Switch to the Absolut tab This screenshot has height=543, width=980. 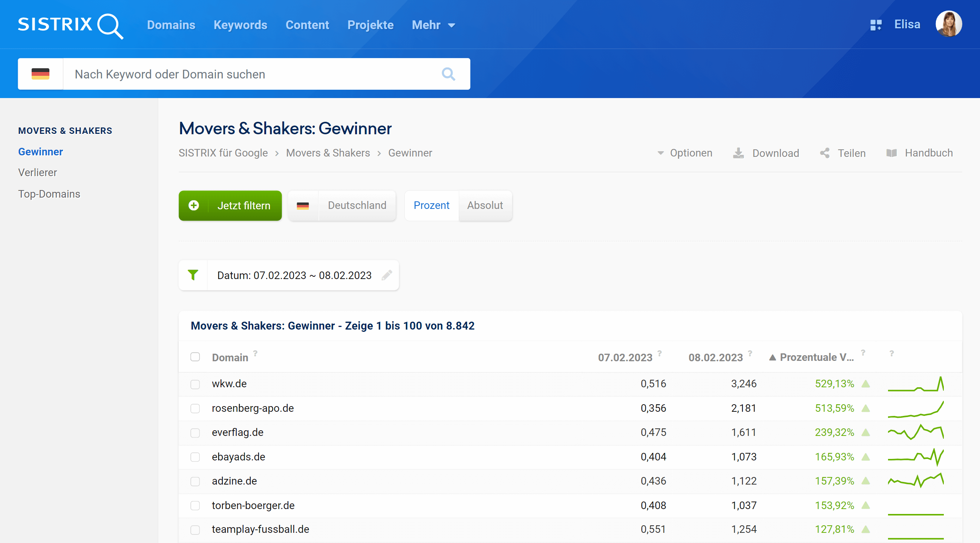[485, 205]
